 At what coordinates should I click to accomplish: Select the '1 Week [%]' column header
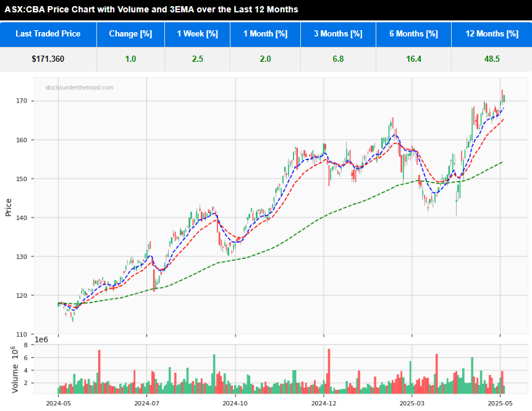tap(198, 34)
